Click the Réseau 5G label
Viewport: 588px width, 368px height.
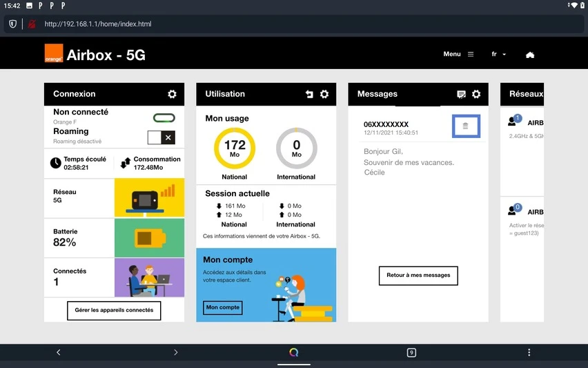[x=64, y=196]
